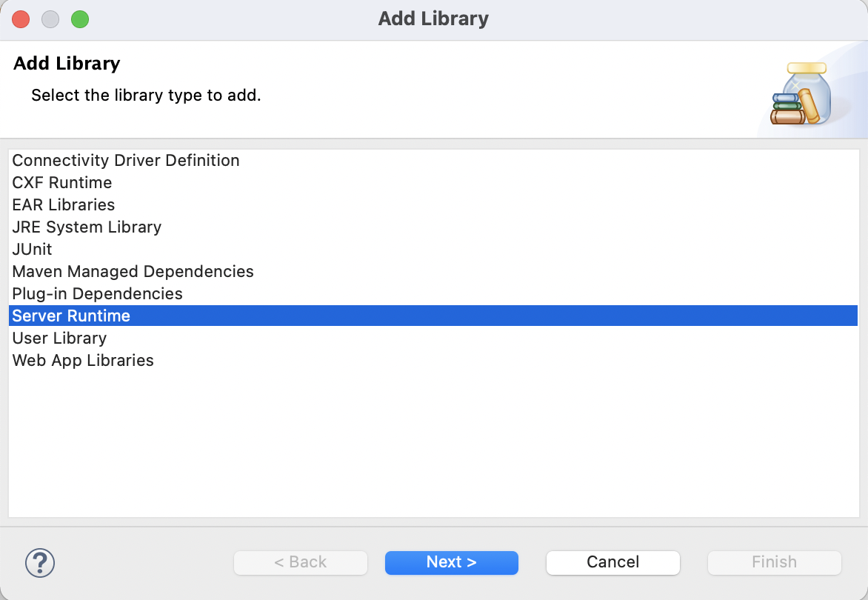The image size is (868, 600).
Task: Close the Add Library dialog with the red button
Action: coord(21,19)
